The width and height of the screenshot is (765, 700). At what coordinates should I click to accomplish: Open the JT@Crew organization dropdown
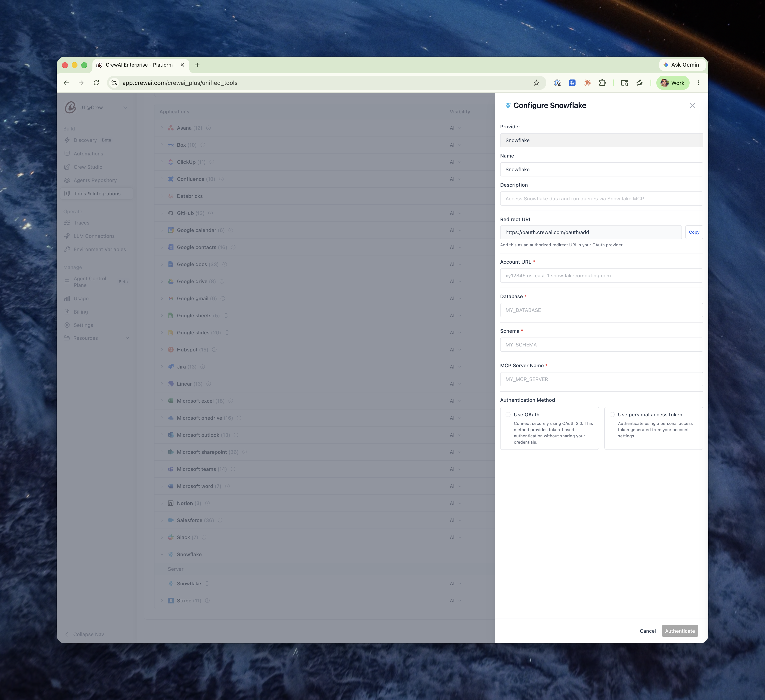coord(97,107)
